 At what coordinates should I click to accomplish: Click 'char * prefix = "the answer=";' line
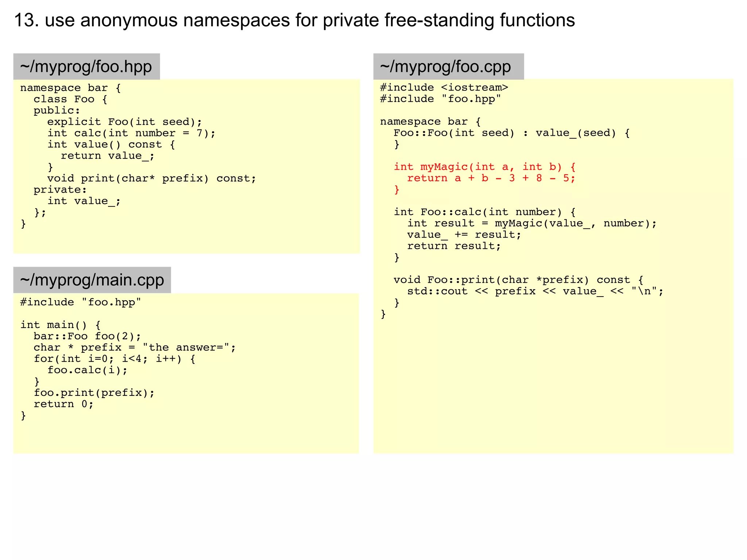pyautogui.click(x=135, y=348)
